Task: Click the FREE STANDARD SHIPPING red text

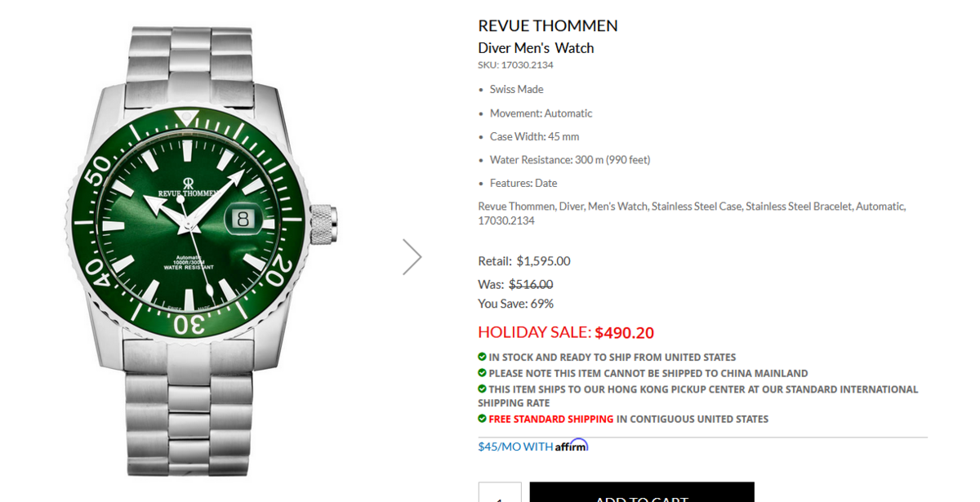Action: pos(551,419)
